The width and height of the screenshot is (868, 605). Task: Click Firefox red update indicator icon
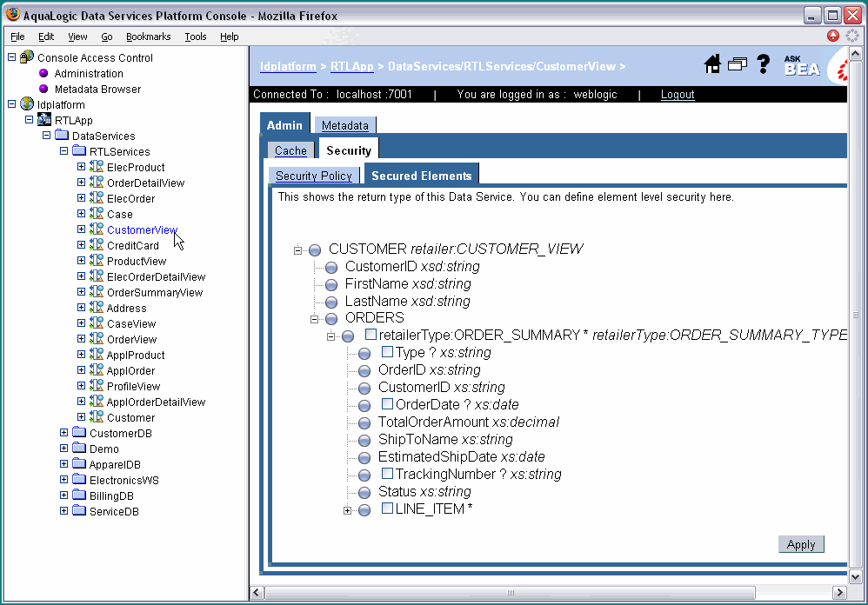coord(832,36)
